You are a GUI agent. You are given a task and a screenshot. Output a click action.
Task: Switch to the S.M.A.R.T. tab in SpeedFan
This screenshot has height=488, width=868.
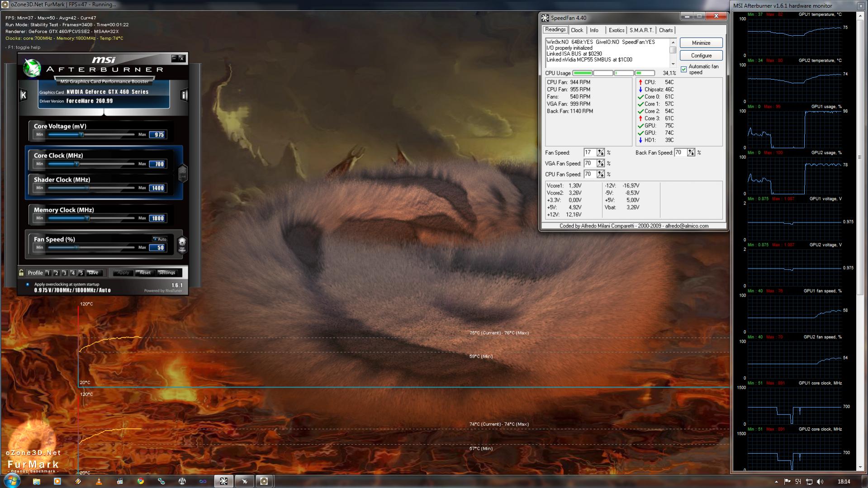pyautogui.click(x=641, y=30)
